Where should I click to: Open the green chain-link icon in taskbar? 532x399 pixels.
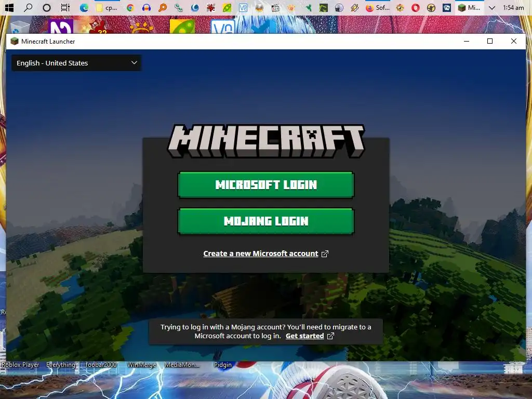click(179, 7)
